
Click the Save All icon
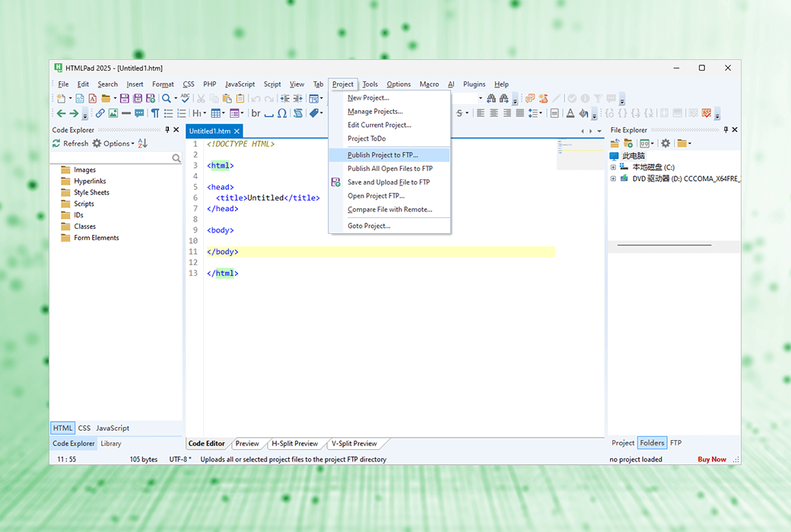[137, 98]
